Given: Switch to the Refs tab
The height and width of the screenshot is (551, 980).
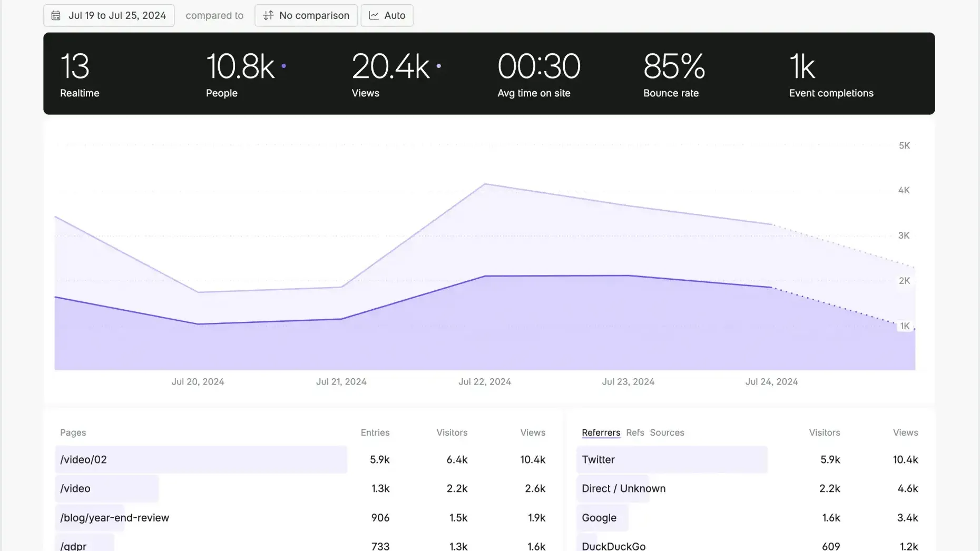Looking at the screenshot, I should click(x=634, y=432).
